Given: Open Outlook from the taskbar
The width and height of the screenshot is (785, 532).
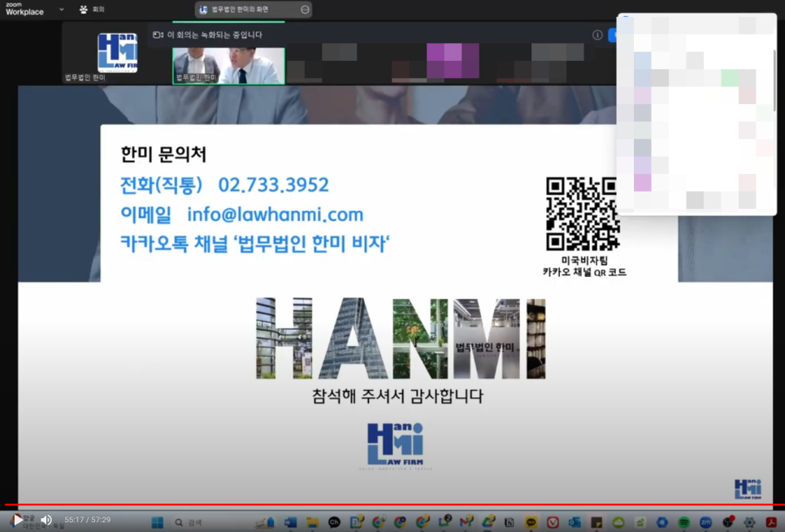Looking at the screenshot, I should pyautogui.click(x=575, y=522).
